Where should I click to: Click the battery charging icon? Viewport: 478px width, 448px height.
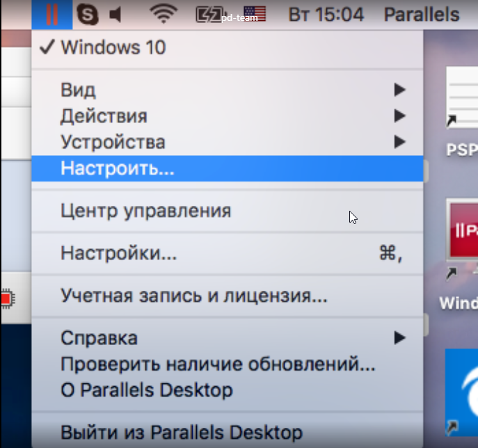208,14
